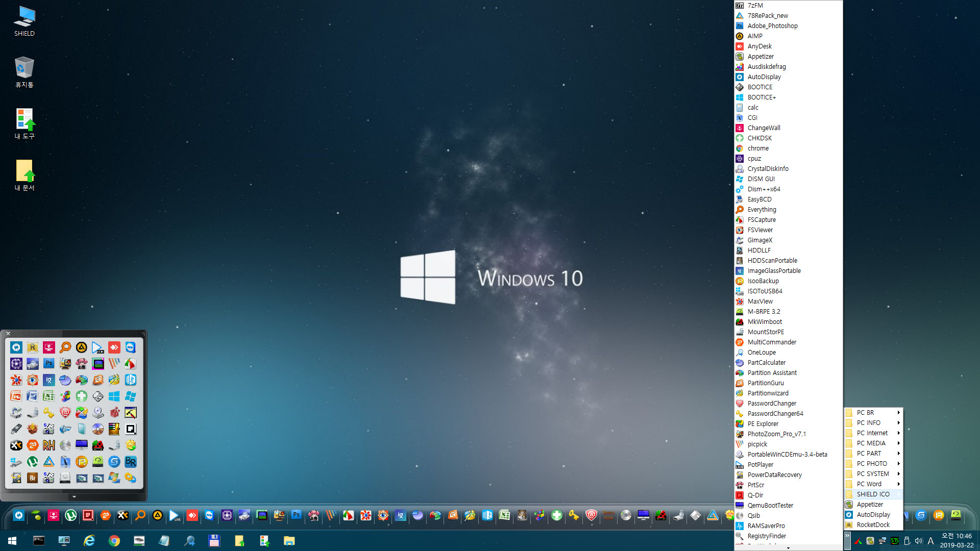Open AutoDisplay from the SHIELD ICO submenu
Viewport: 980px width, 551px height.
click(x=873, y=514)
